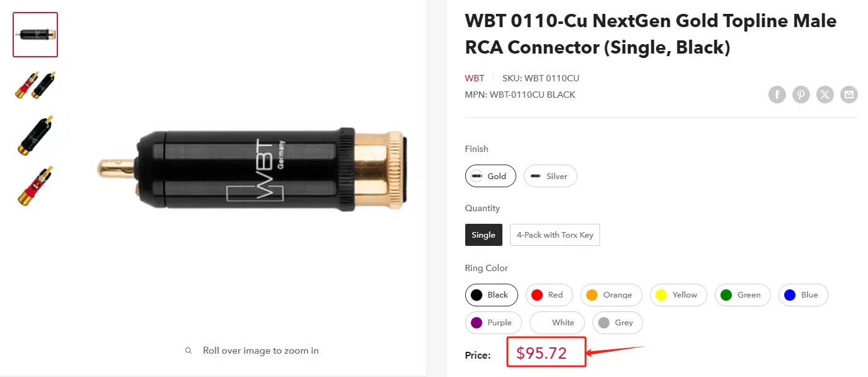This screenshot has width=868, height=377.
Task: View the red and black pair thumbnail
Action: click(35, 85)
